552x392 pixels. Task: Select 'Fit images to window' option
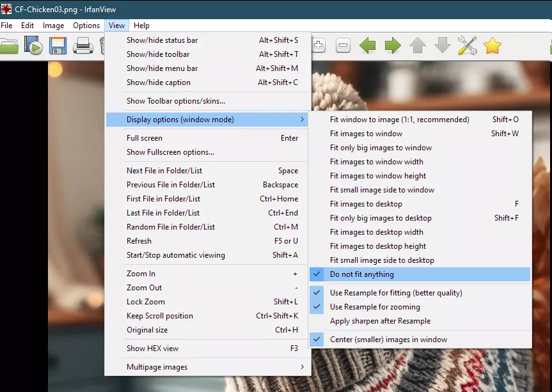point(366,134)
